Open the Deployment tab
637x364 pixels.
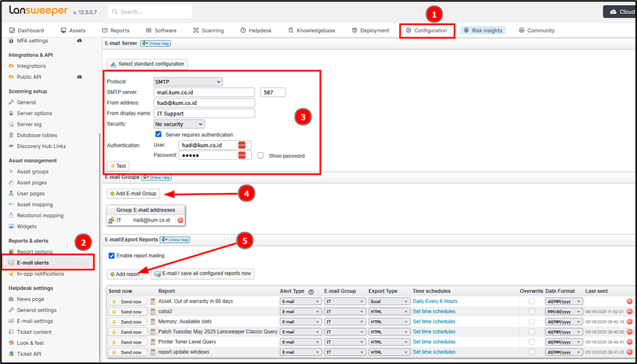pos(371,31)
